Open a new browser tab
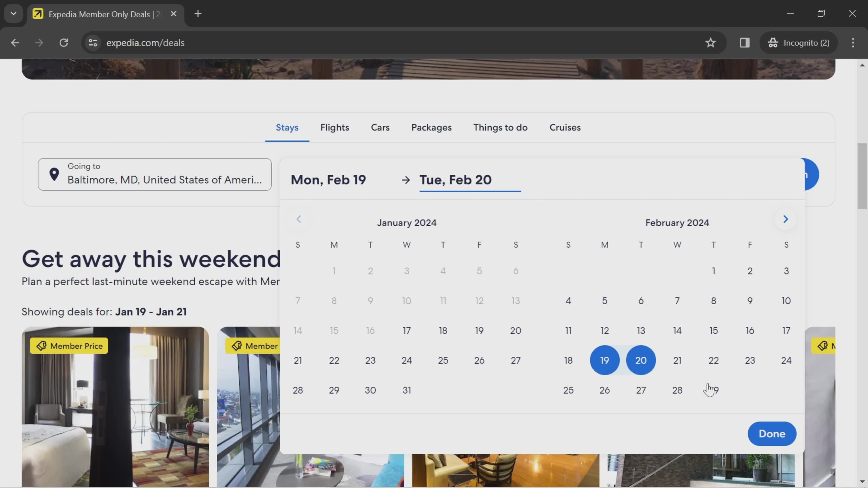The image size is (868, 488). click(x=198, y=14)
